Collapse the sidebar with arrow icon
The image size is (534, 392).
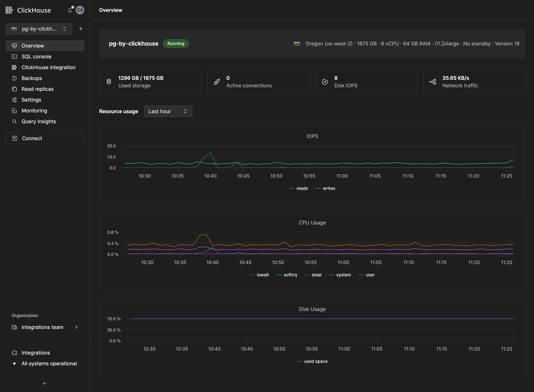45,383
